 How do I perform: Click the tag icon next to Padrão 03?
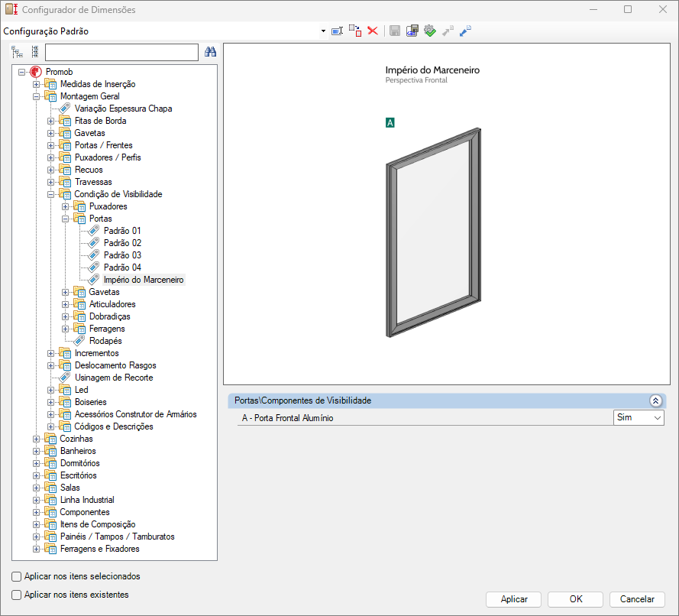click(94, 255)
